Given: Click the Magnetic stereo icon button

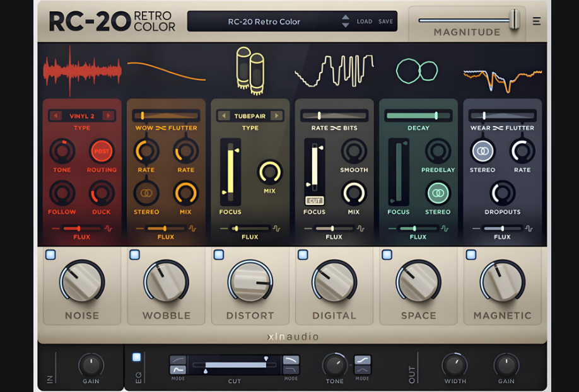Looking at the screenshot, I should [x=482, y=151].
